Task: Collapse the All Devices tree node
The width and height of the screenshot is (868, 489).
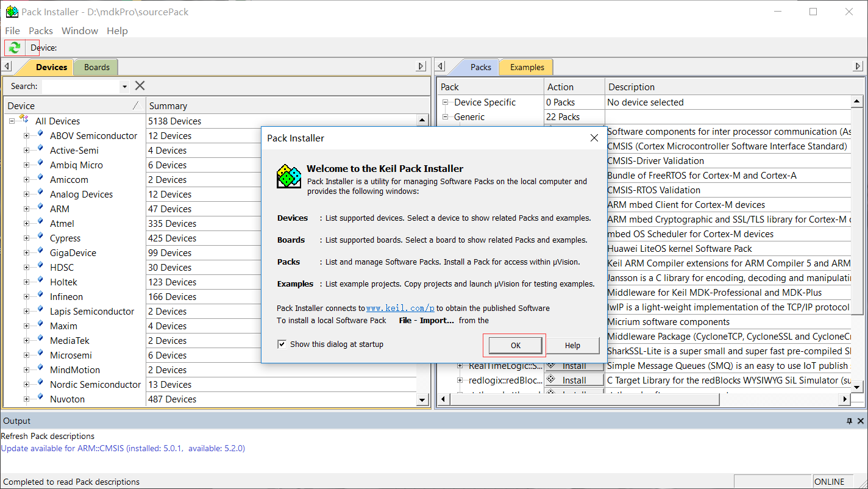Action: coord(11,121)
